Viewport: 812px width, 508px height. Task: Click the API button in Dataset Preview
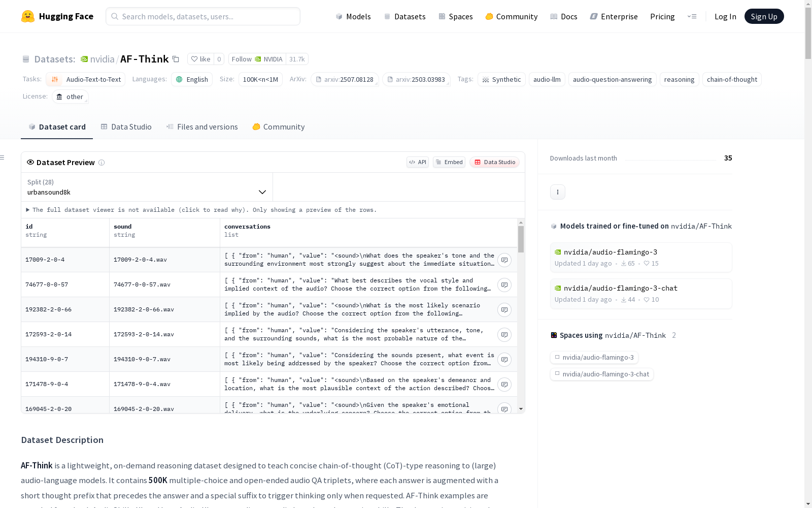[418, 162]
